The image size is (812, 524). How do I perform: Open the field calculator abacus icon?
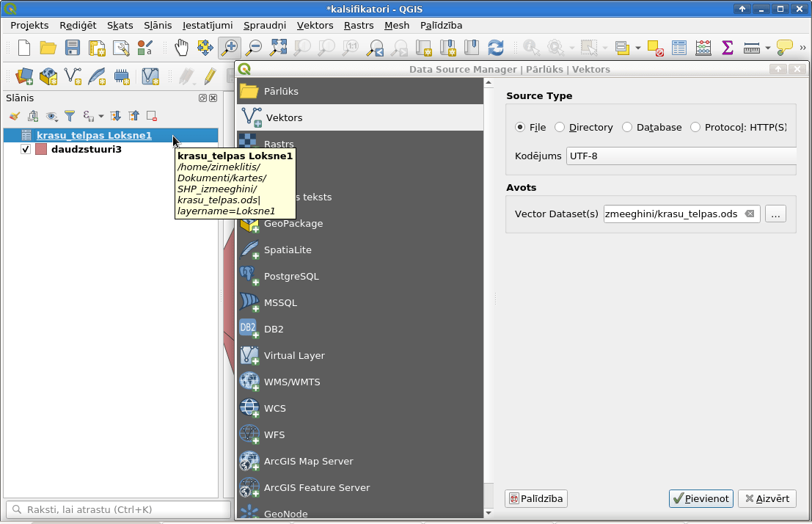point(703,48)
